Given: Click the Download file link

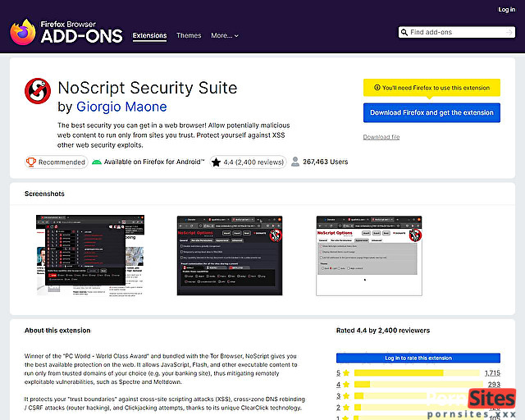Looking at the screenshot, I should [381, 137].
